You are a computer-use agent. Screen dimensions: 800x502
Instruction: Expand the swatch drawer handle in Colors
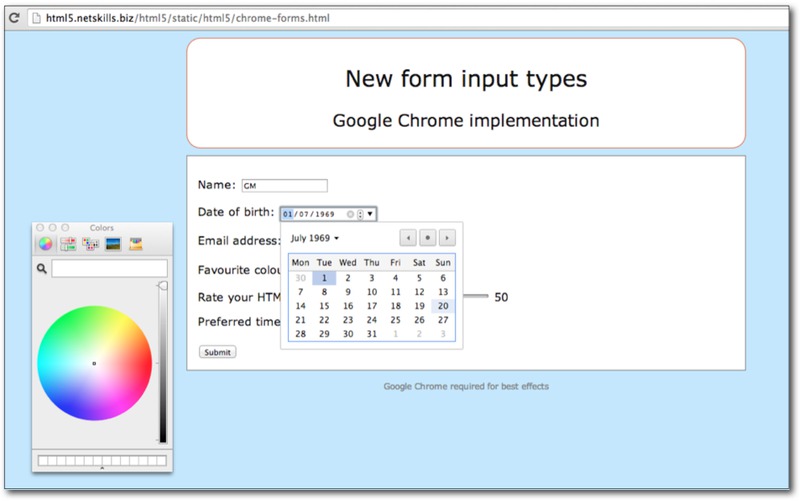coord(102,468)
